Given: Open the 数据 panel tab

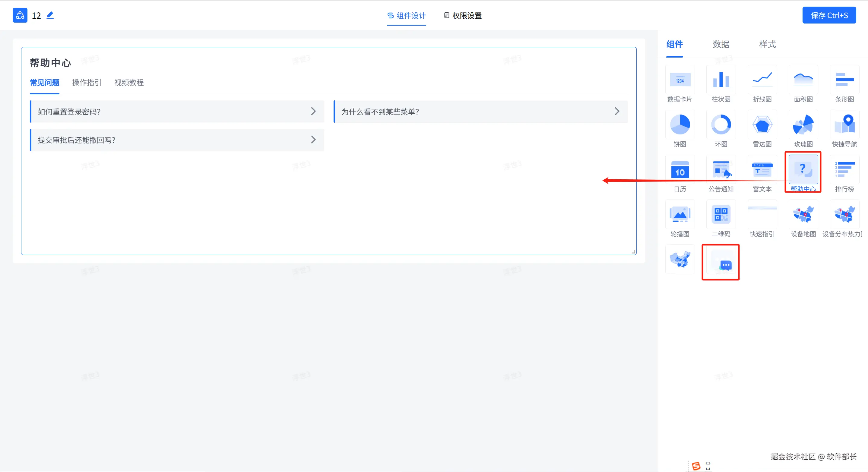Looking at the screenshot, I should click(721, 44).
